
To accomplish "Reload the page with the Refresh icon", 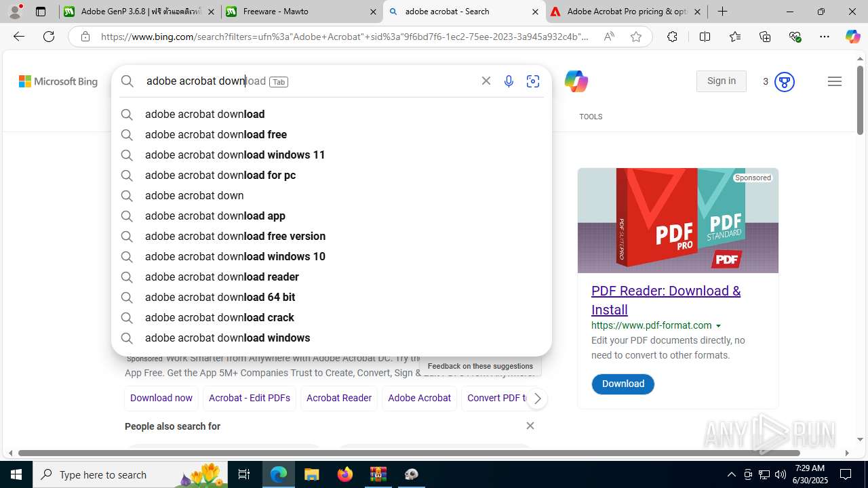I will [x=49, y=37].
